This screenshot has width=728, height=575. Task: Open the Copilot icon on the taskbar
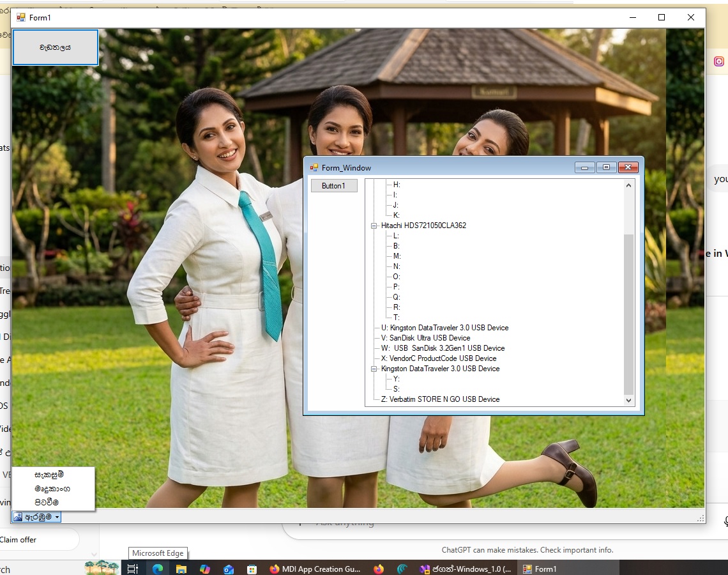(x=205, y=569)
